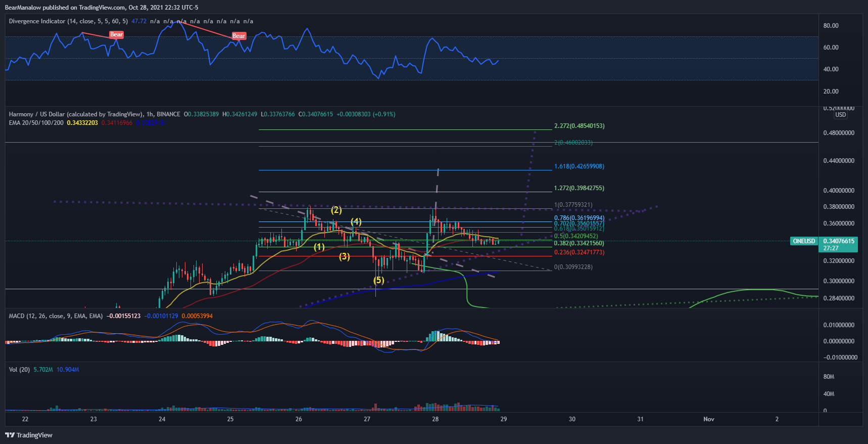This screenshot has height=444, width=868.
Task: Select the 2.272(0.48540153) Fibonacci label
Action: (579, 126)
